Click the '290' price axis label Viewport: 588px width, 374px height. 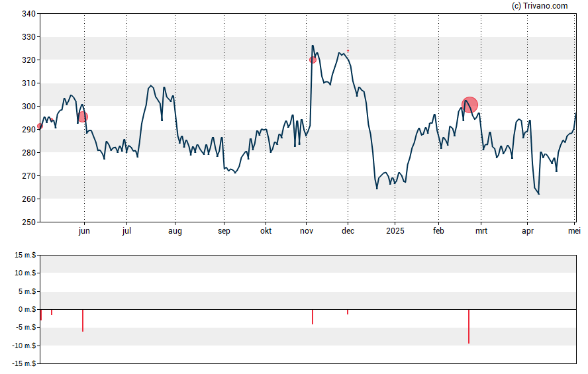coord(29,130)
